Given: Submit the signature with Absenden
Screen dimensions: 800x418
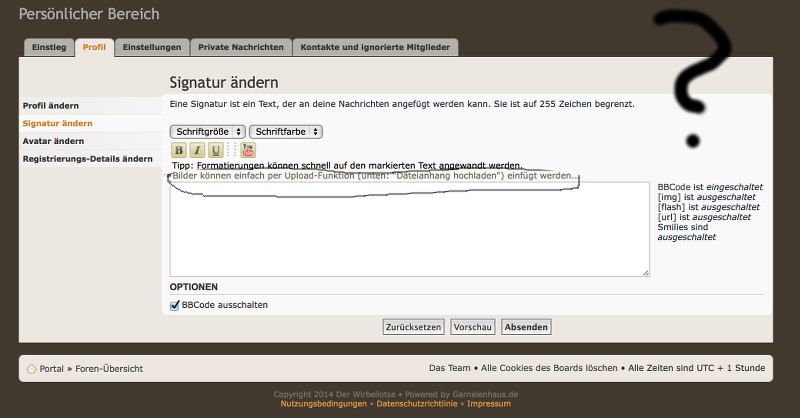Looking at the screenshot, I should pyautogui.click(x=526, y=327).
